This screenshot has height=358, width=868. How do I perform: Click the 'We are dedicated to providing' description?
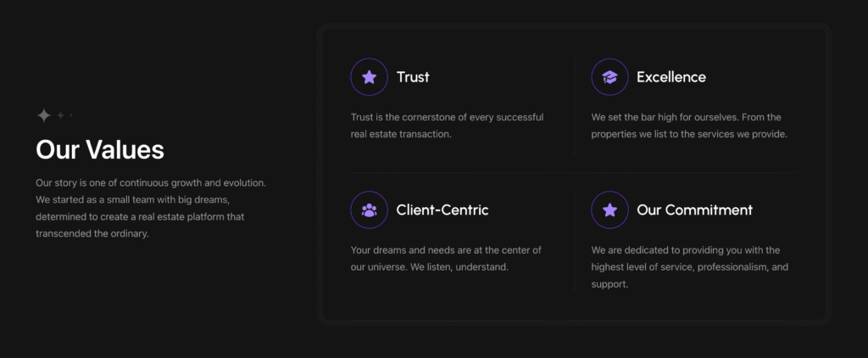690,267
